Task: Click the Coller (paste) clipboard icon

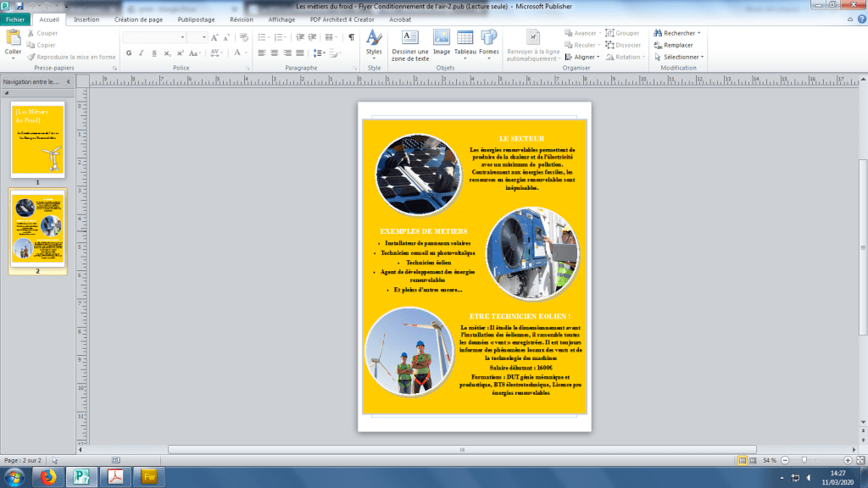Action: click(x=13, y=39)
